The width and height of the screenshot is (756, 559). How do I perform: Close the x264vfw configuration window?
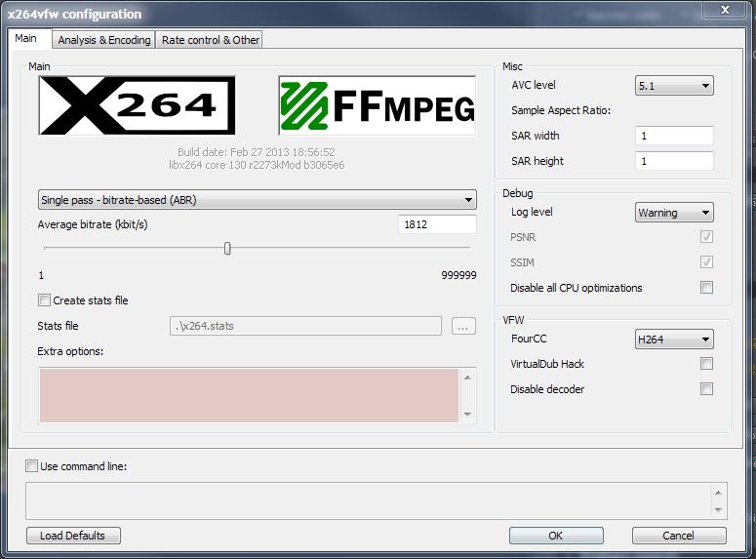pos(725,10)
